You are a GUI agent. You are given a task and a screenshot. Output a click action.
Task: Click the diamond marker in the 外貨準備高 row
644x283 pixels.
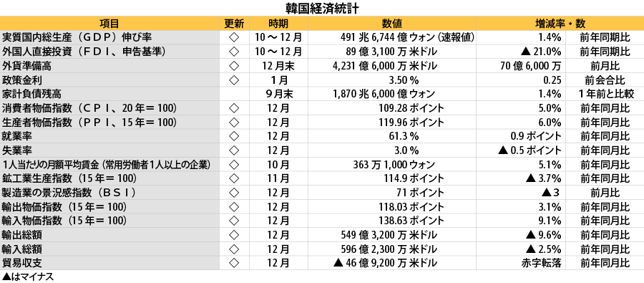[x=234, y=66]
